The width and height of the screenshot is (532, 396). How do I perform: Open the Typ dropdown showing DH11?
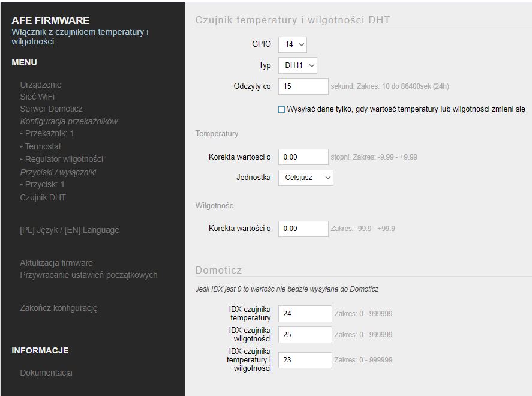click(297, 65)
